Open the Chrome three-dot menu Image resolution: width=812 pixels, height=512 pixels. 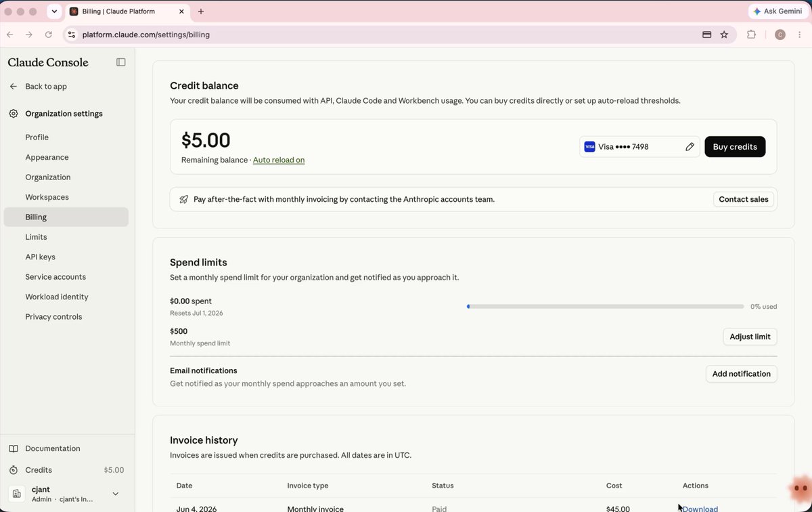click(x=799, y=35)
